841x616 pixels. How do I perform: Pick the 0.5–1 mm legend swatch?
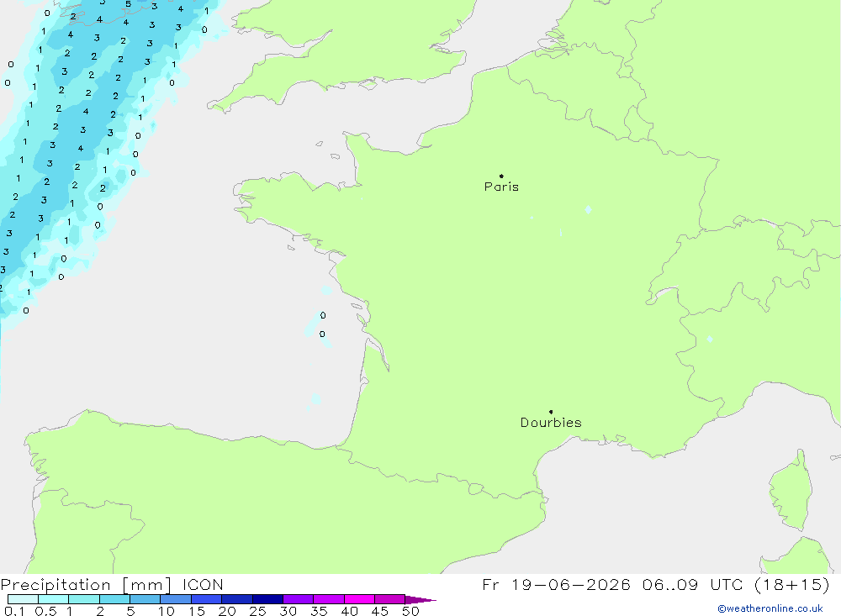[54, 599]
